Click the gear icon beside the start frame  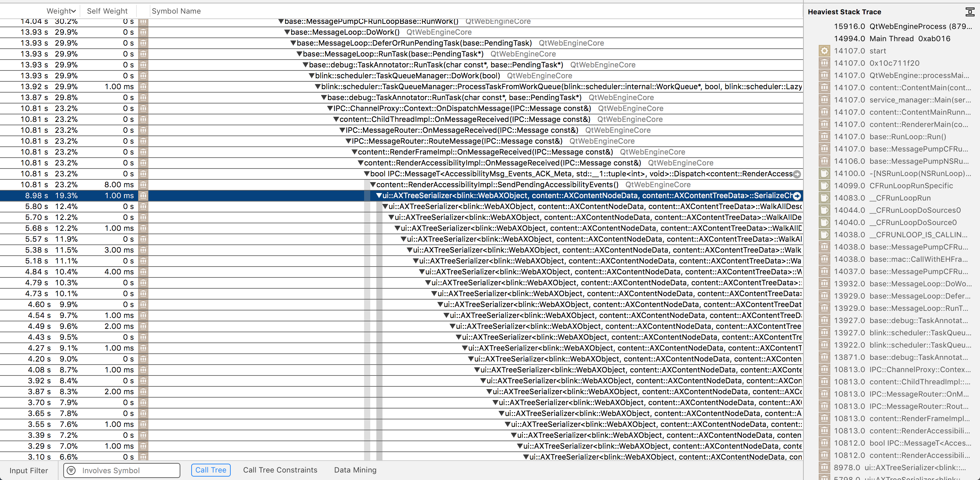pos(824,51)
